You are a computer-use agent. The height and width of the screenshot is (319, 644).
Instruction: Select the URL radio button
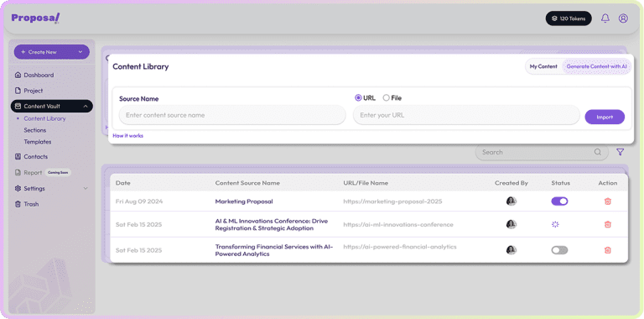coord(358,98)
